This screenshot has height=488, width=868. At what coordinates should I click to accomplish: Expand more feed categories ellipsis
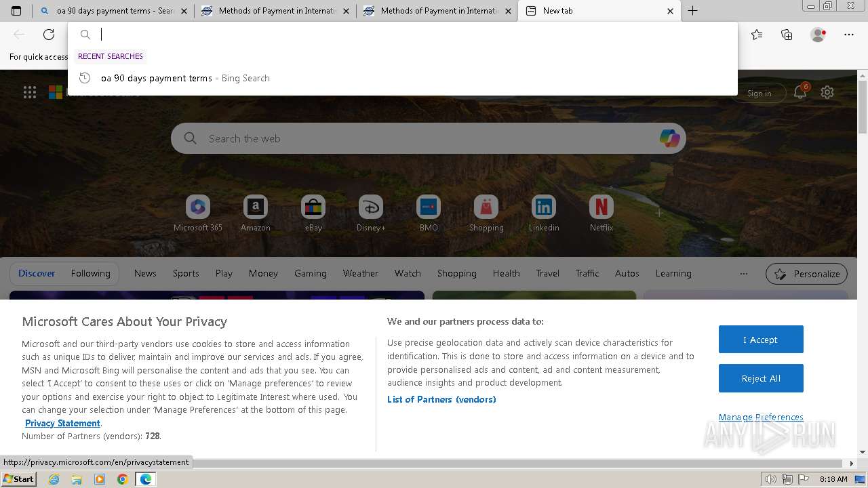click(x=744, y=274)
